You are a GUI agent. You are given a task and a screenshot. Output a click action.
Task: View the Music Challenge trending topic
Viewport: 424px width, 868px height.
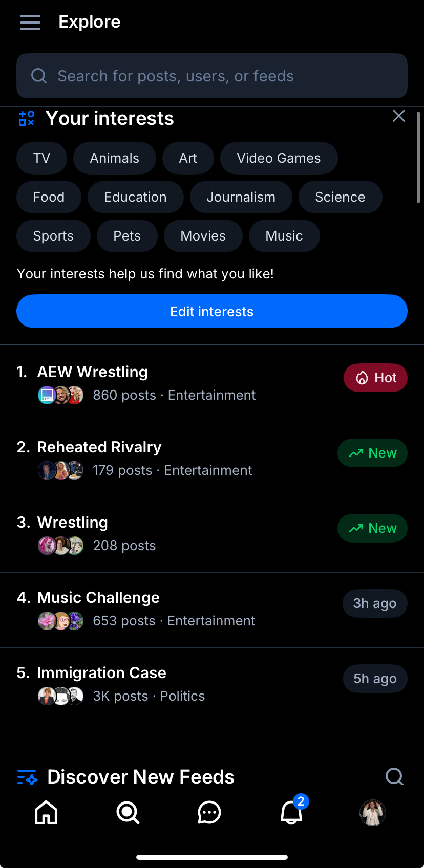(98, 598)
